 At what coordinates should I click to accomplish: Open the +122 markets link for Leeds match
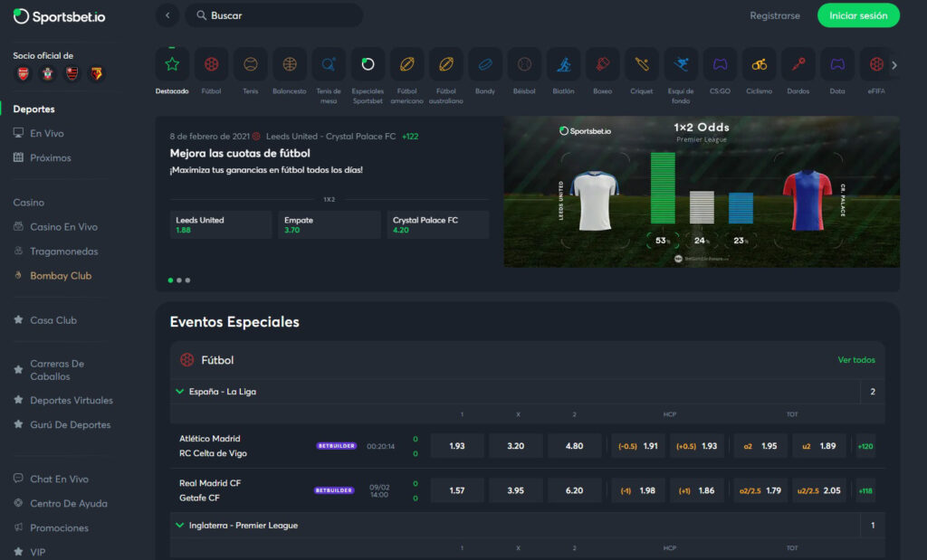(x=410, y=137)
